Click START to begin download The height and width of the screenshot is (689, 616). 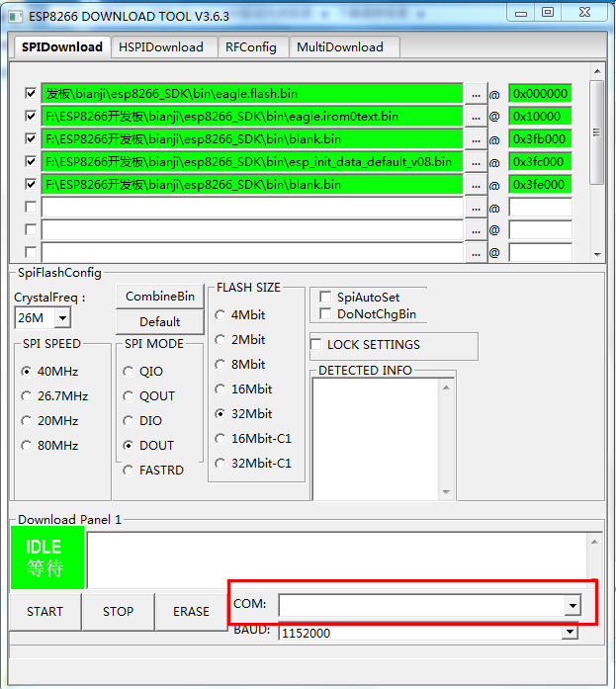(x=44, y=612)
